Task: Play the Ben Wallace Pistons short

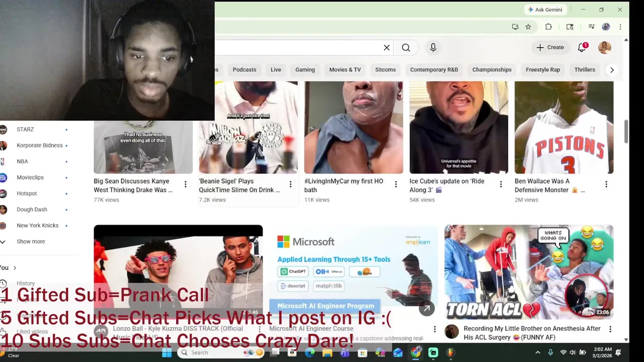Action: (x=564, y=128)
